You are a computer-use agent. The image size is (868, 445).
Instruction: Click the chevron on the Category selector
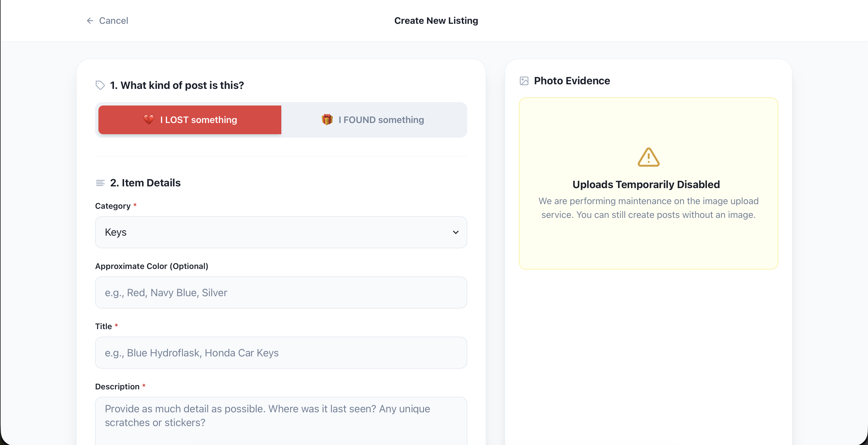pos(456,232)
